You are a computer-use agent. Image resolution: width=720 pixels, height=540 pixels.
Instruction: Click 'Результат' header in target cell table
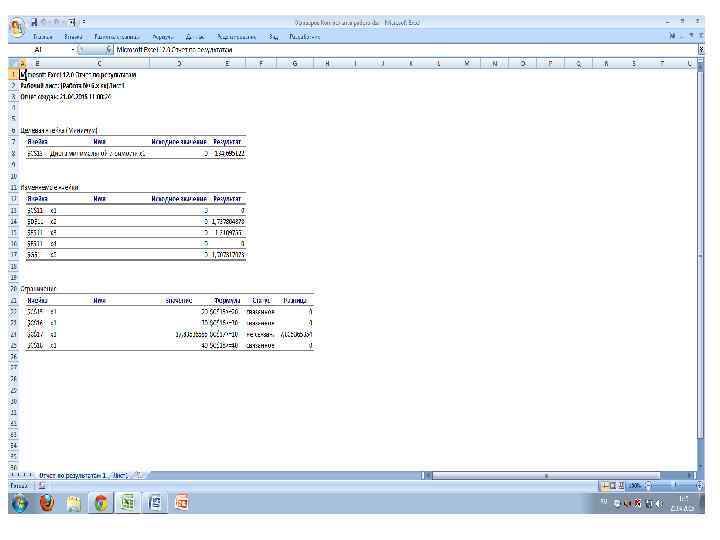tap(227, 141)
